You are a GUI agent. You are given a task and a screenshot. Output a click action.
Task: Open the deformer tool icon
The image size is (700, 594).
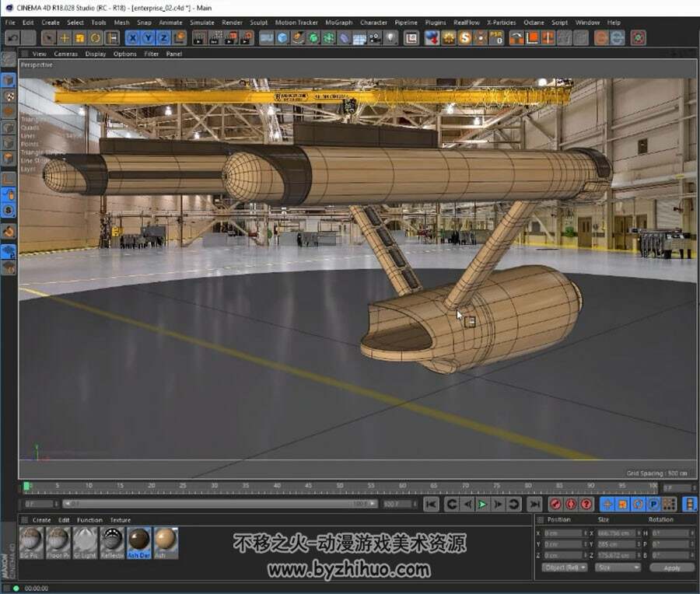345,38
